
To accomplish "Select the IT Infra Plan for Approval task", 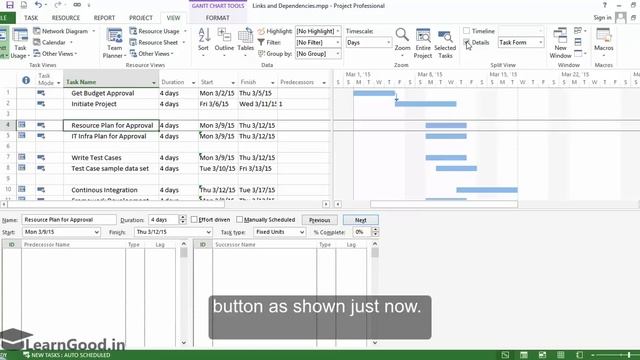I will 109,136.
